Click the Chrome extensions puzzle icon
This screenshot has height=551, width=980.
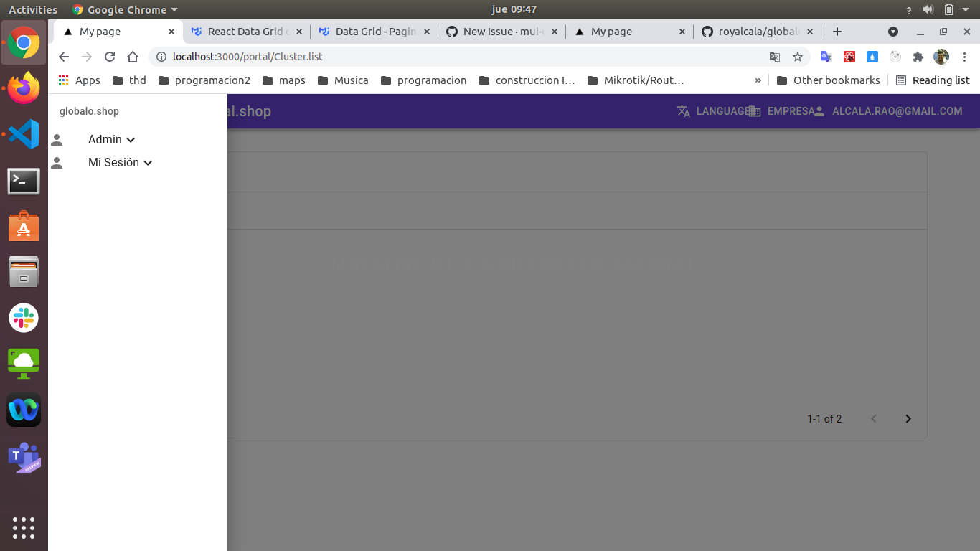tap(918, 56)
